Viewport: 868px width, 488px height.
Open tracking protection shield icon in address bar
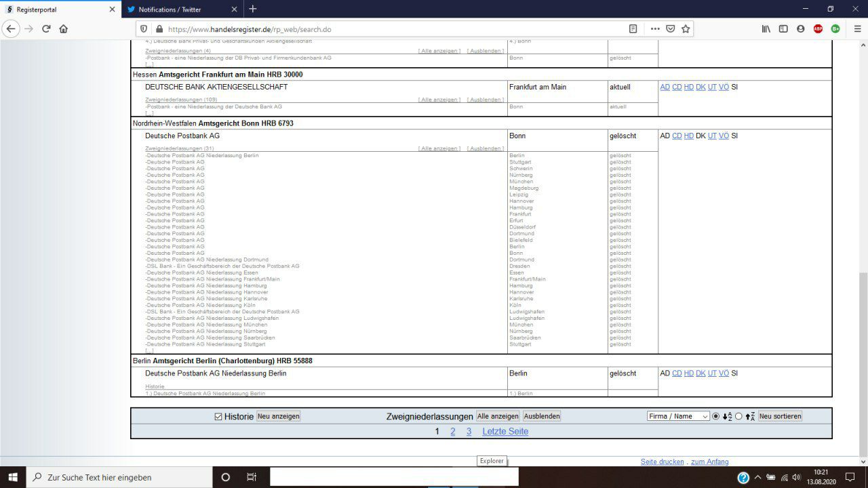click(144, 29)
